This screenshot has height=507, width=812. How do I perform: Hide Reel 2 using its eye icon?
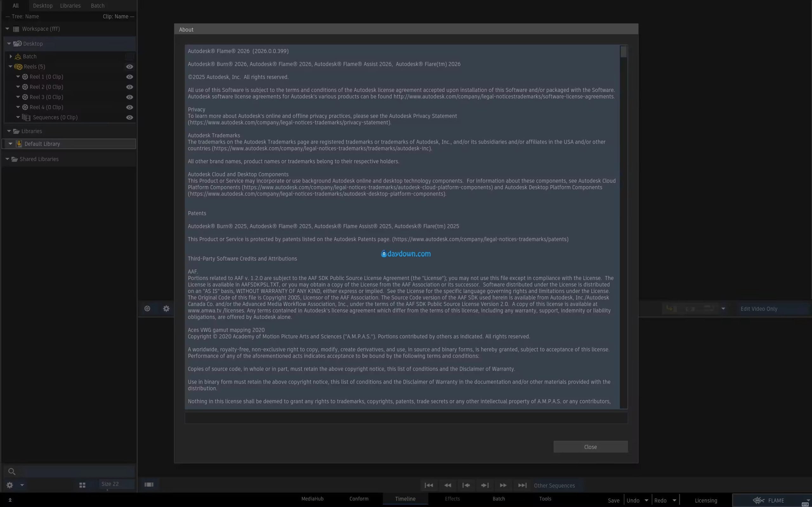(x=129, y=87)
